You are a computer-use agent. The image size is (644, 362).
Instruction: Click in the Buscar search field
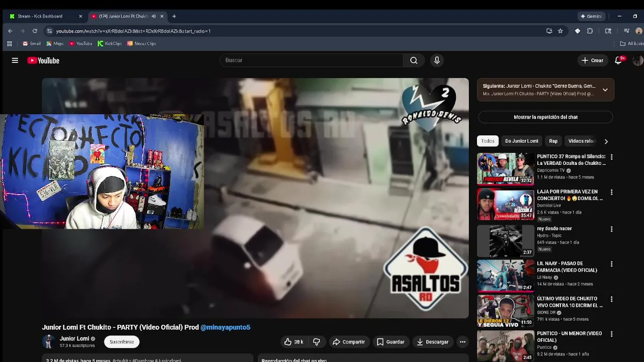coord(312,60)
